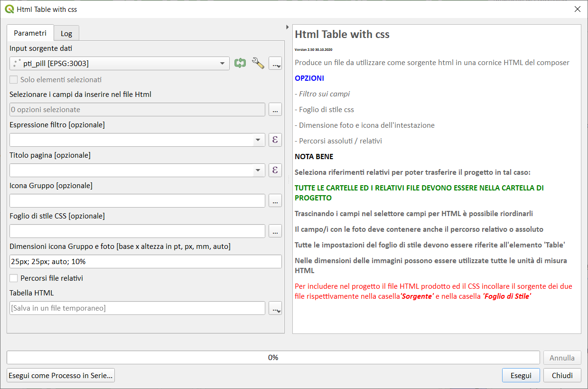Image resolution: width=588 pixels, height=389 pixels.
Task: Click Esegui come Processo in Serie
Action: coord(61,375)
